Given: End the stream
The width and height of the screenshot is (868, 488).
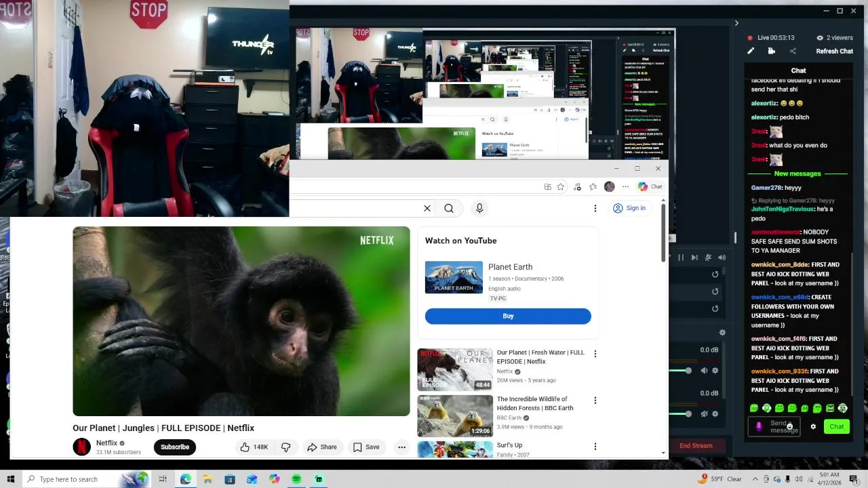Looking at the screenshot, I should tap(696, 446).
